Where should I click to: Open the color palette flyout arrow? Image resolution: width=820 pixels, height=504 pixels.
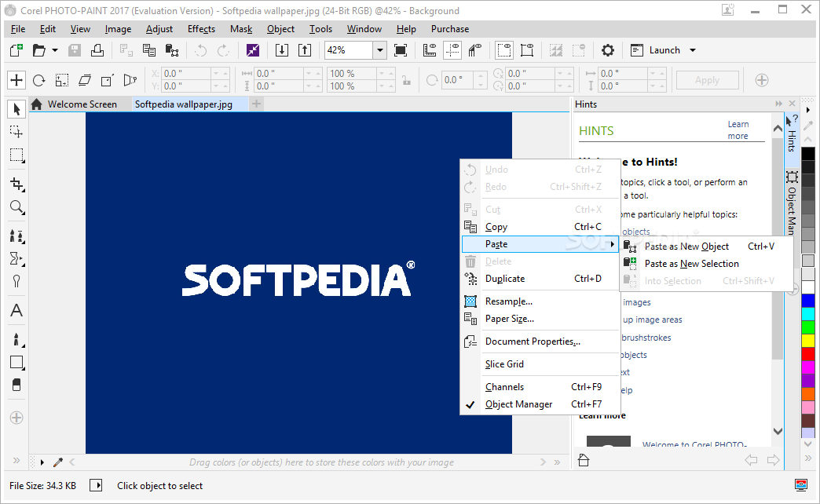tap(808, 110)
